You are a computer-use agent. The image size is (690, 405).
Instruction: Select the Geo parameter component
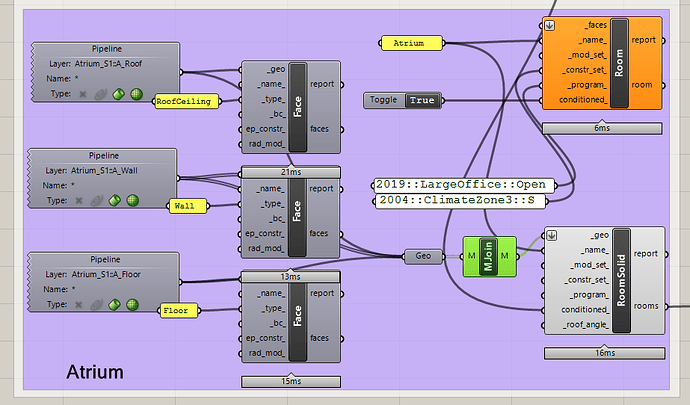coord(423,256)
